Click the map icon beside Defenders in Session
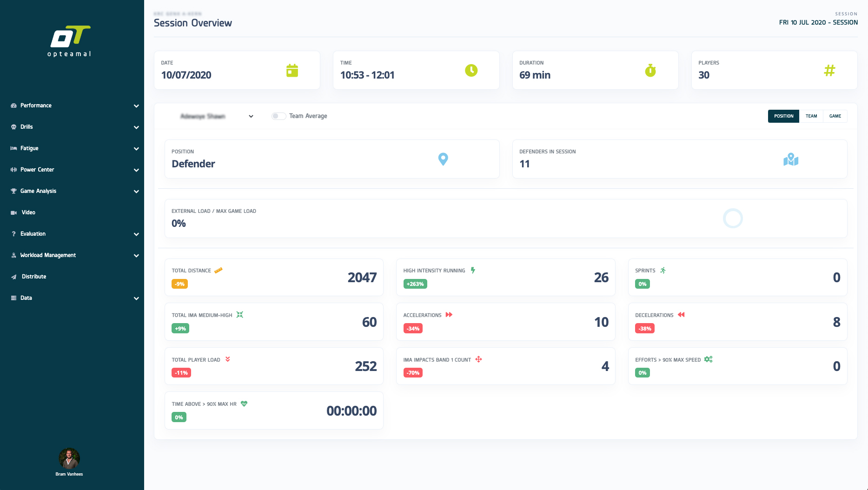 click(x=790, y=160)
